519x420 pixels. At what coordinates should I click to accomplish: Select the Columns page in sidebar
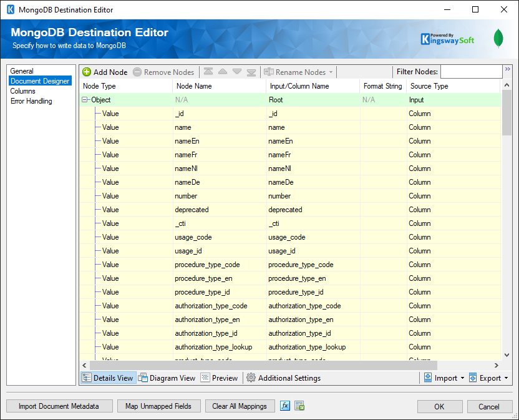23,91
